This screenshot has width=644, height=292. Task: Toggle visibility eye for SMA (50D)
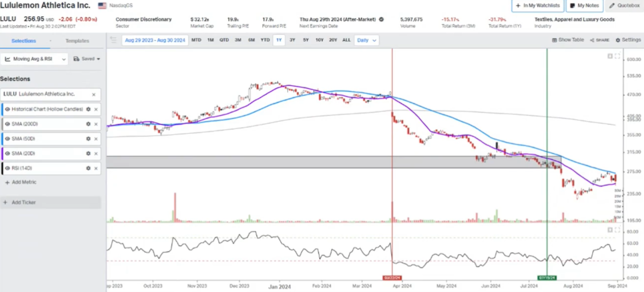pyautogui.click(x=7, y=139)
